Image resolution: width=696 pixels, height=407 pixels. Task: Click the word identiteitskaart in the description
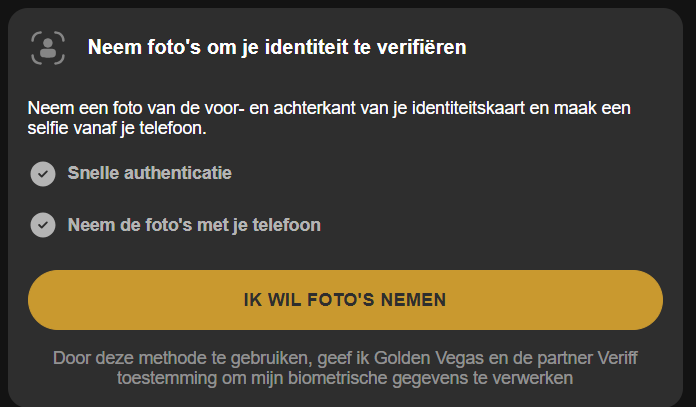(x=468, y=108)
